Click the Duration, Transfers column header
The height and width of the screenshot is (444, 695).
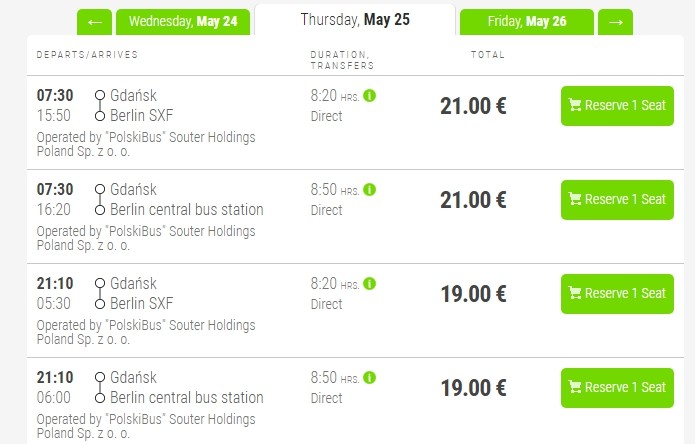pos(342,60)
